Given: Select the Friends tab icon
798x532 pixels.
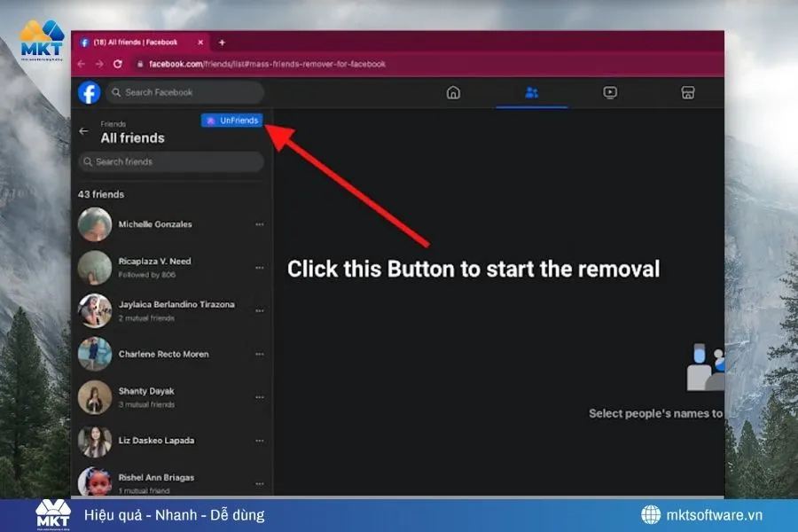Looking at the screenshot, I should point(531,92).
